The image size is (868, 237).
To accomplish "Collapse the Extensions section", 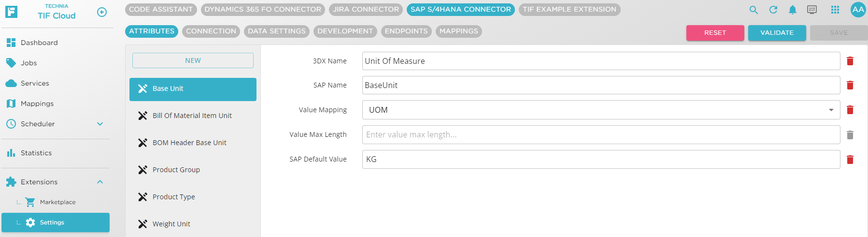I will pyautogui.click(x=100, y=182).
